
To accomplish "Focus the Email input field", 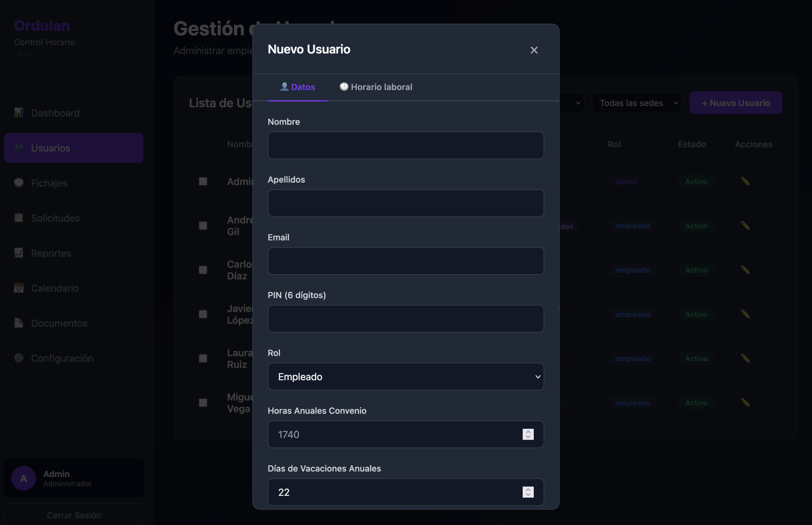I will [406, 261].
